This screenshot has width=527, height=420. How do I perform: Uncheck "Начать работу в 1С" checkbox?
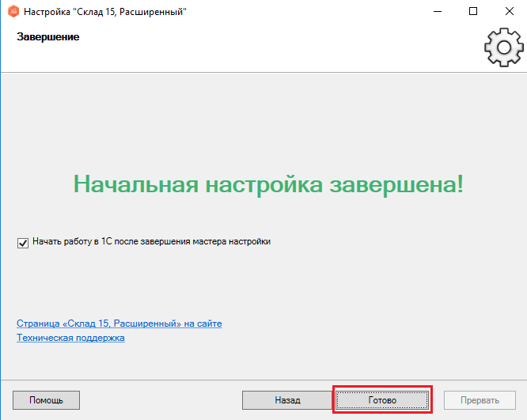[23, 243]
